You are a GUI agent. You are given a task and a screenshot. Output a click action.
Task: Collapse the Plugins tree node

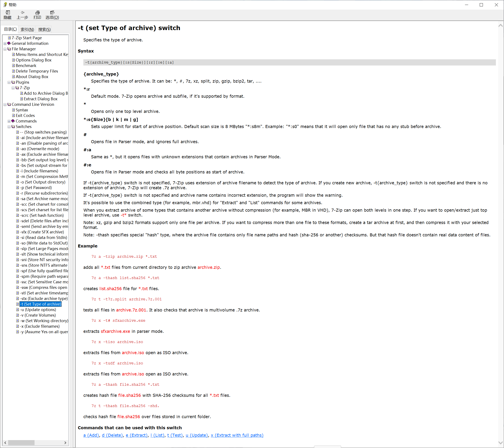click(9, 82)
